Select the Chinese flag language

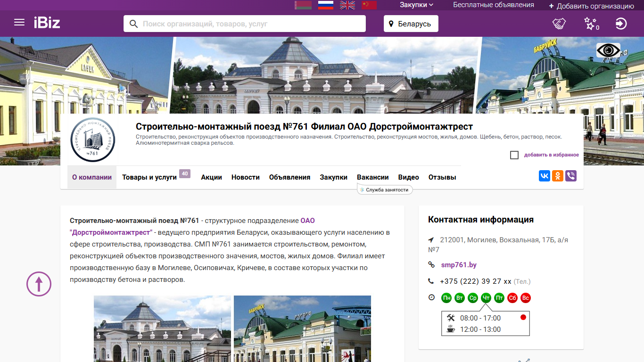369,5
